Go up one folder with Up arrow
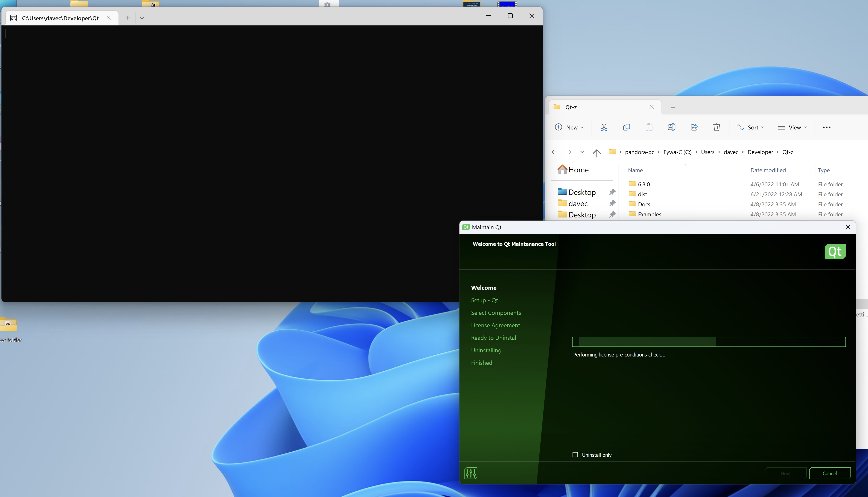 (x=596, y=153)
